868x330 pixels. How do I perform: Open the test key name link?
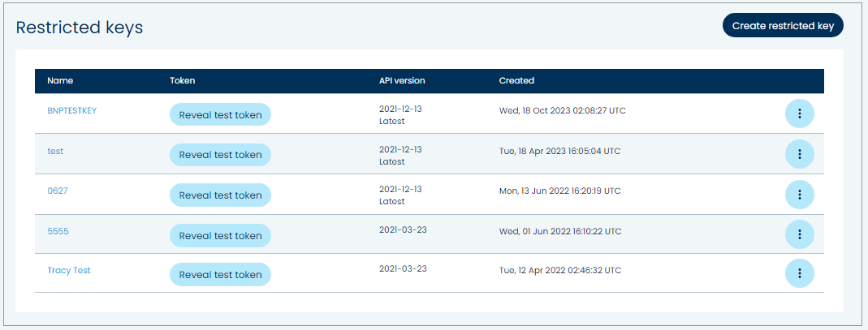tap(55, 151)
